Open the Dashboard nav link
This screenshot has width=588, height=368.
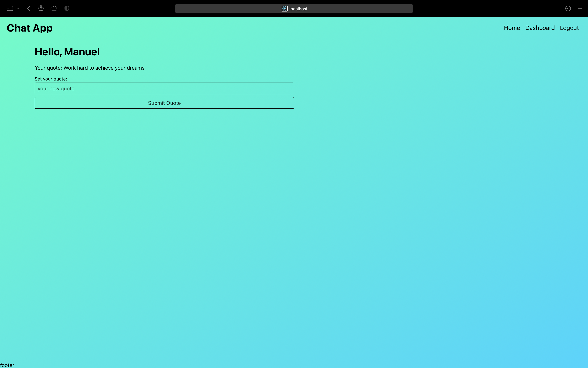540,28
